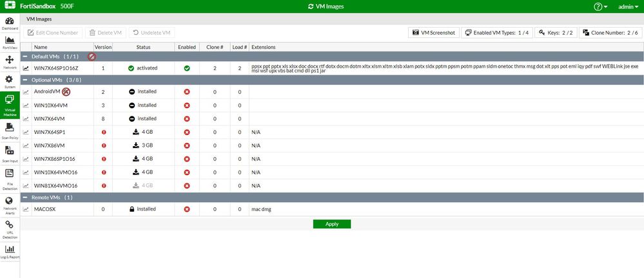Image resolution: width=644 pixels, height=278 pixels.
Task: Click the FortiSandbox logo icon
Action: pyautogui.click(x=10, y=6)
